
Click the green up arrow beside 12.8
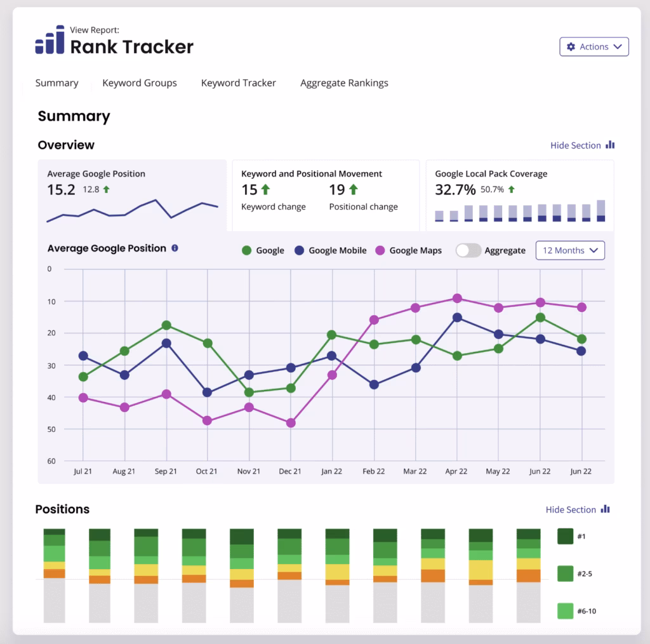pos(107,189)
